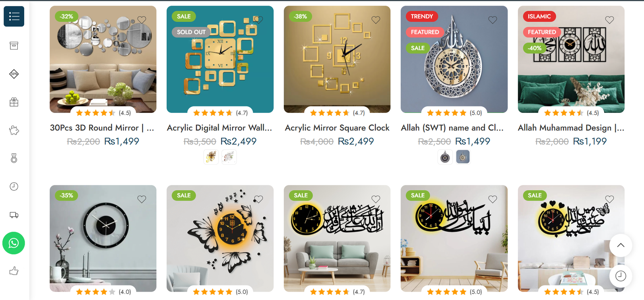Open the 50% discount tag sidebar icon
Viewport: 644px width, 300px height.
click(x=14, y=74)
